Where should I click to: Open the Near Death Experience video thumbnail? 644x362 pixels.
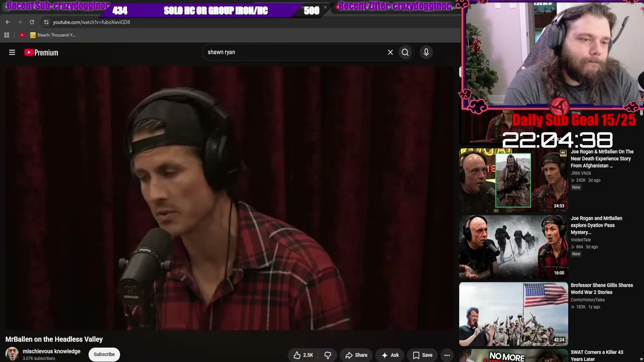point(513,179)
